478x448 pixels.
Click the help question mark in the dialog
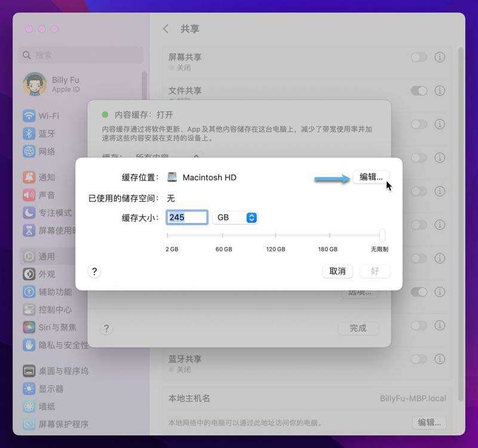click(x=94, y=272)
